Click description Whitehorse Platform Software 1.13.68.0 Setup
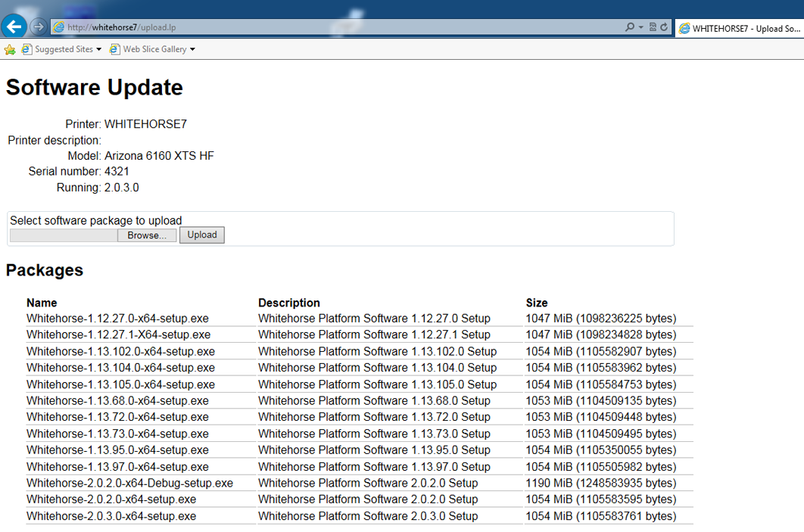 (374, 401)
